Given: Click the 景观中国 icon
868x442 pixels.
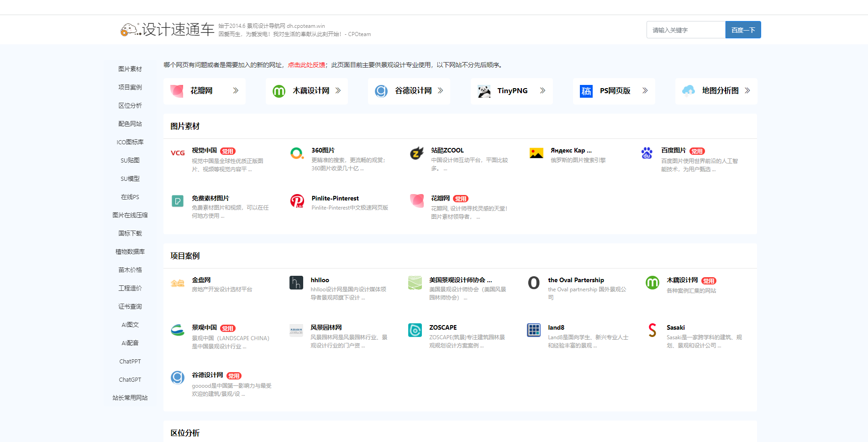Looking at the screenshot, I should pos(178,330).
